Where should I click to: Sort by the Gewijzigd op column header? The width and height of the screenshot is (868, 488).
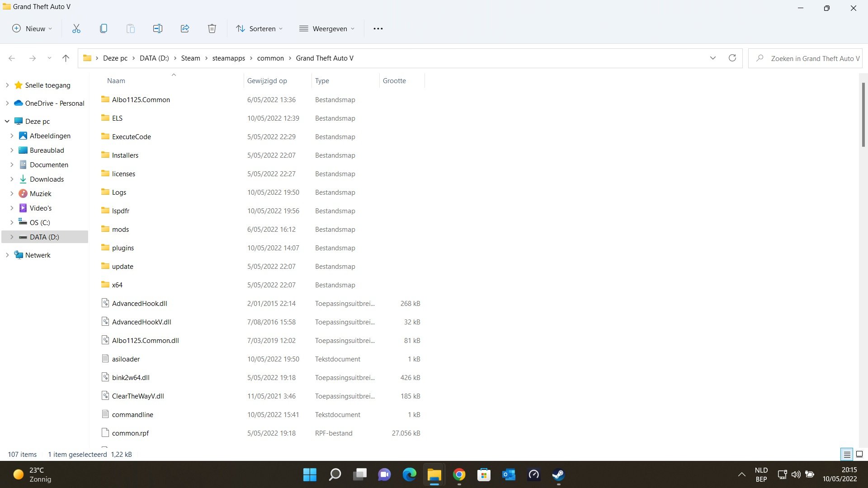click(267, 81)
